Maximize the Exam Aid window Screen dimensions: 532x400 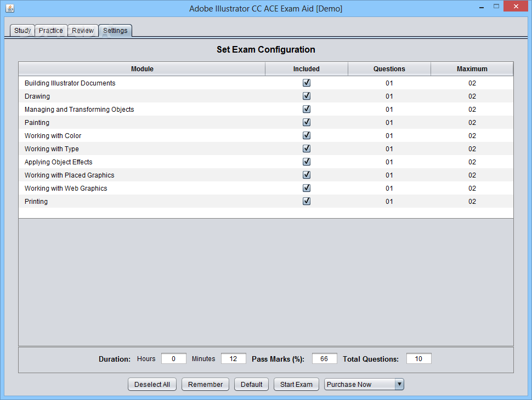[496, 7]
